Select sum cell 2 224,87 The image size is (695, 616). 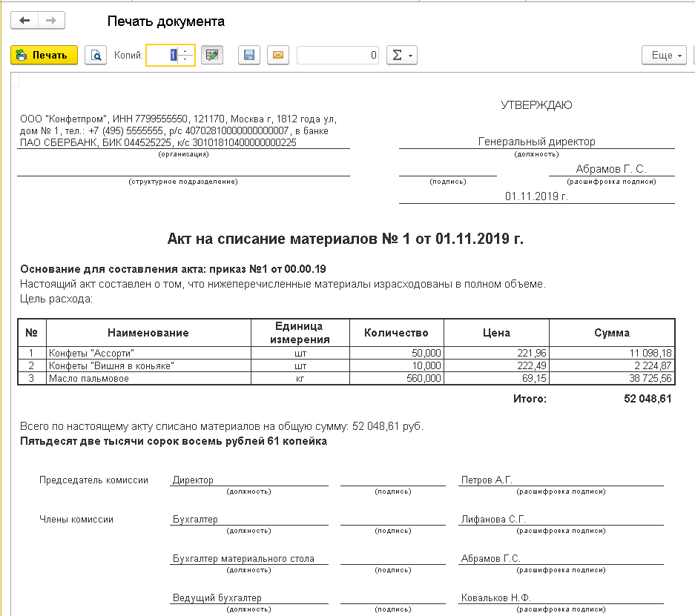pos(612,365)
